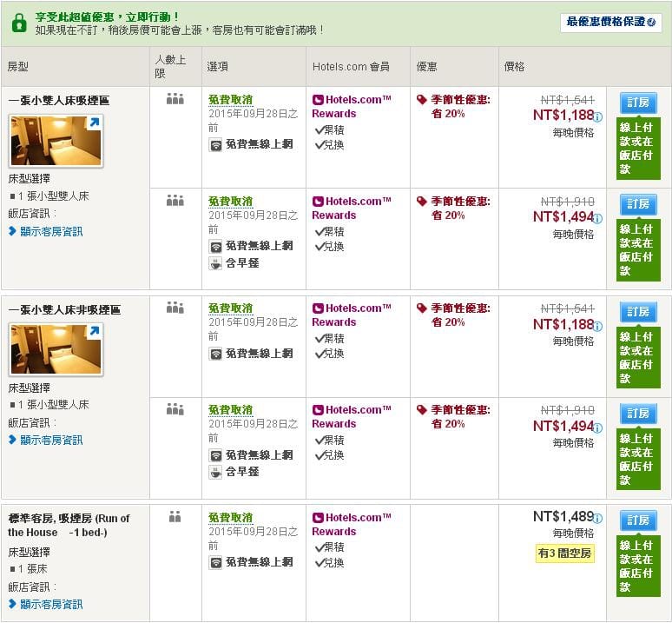Click the 最優惠價格保證 button

[x=604, y=23]
